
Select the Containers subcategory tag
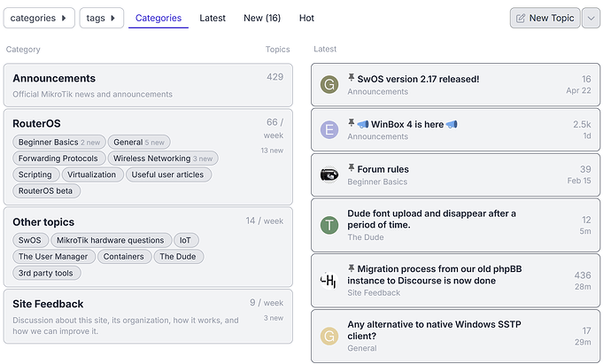pos(123,257)
